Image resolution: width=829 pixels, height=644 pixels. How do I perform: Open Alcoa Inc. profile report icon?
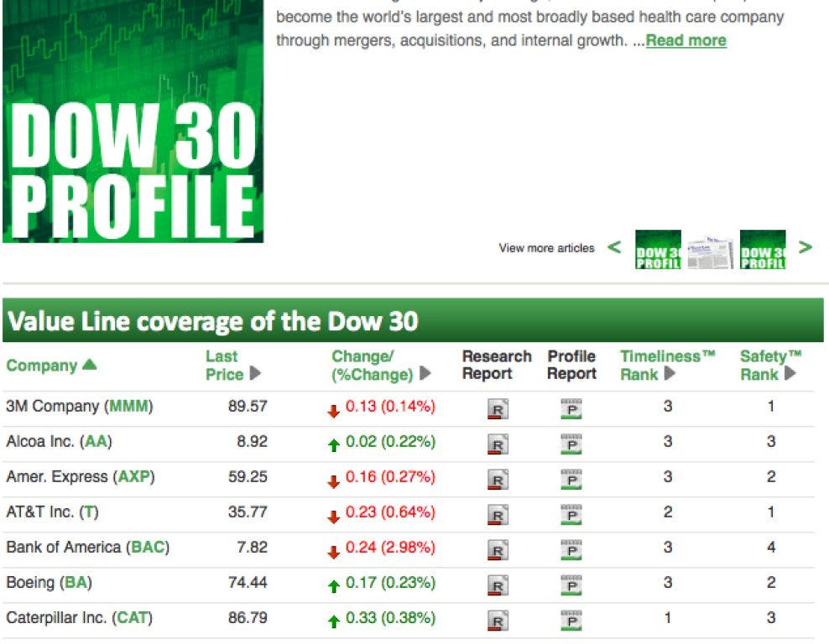[x=571, y=444]
